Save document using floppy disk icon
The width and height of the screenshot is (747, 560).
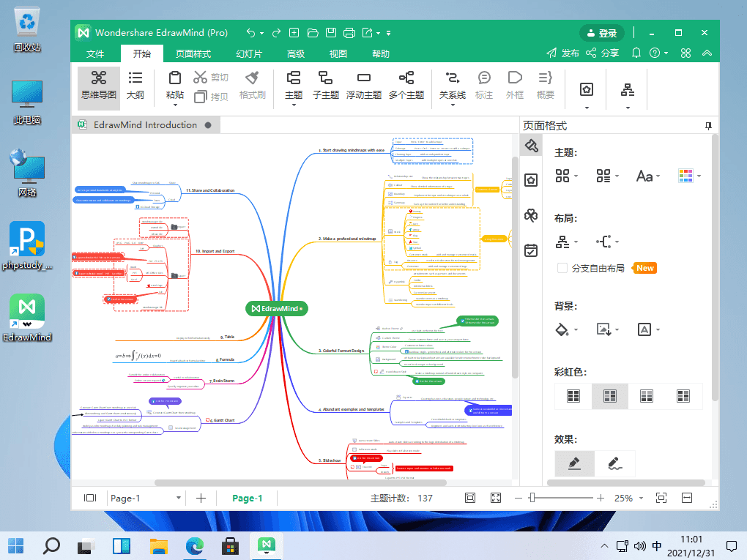[330, 33]
